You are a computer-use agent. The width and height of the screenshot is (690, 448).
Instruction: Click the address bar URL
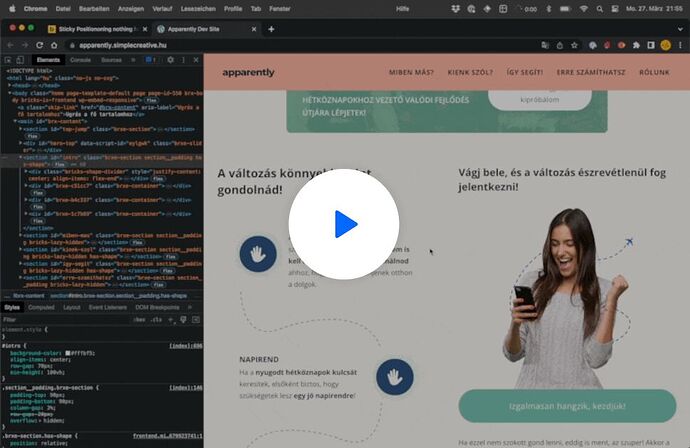pos(123,45)
